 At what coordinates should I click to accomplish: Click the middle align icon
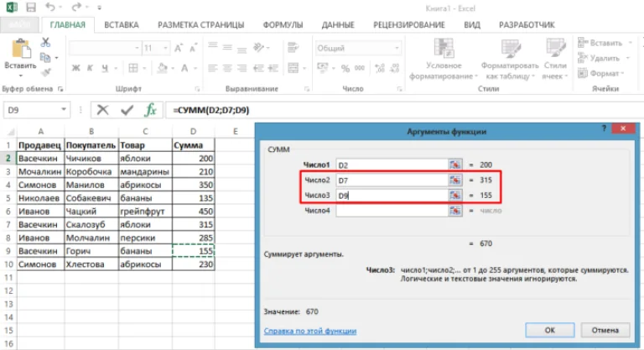[227, 48]
